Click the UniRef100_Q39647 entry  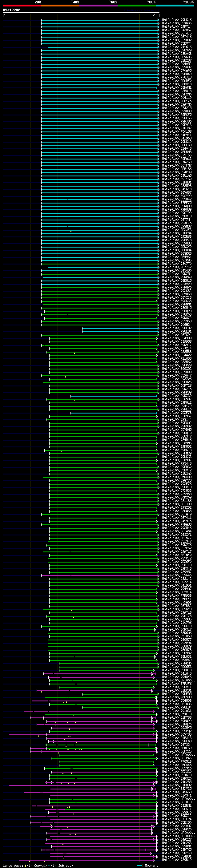pyautogui.click(x=177, y=375)
